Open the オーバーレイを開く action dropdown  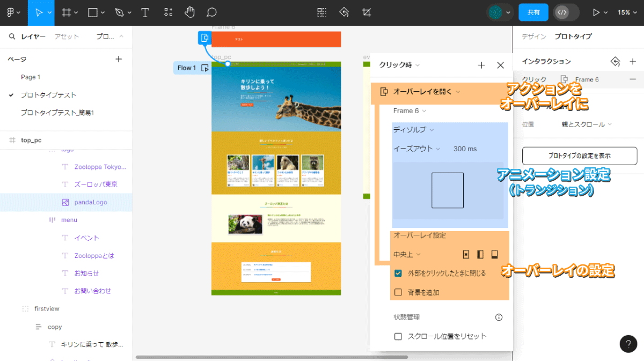pyautogui.click(x=427, y=92)
